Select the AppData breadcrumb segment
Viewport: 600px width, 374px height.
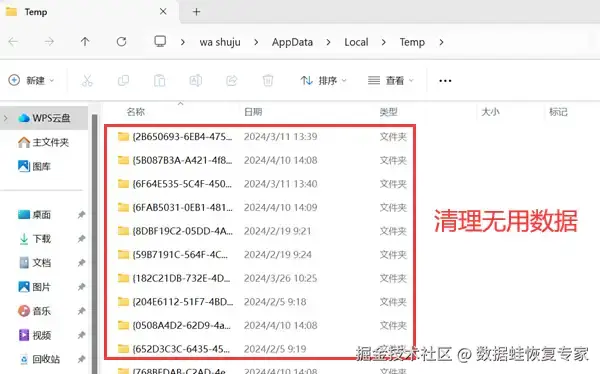point(292,42)
